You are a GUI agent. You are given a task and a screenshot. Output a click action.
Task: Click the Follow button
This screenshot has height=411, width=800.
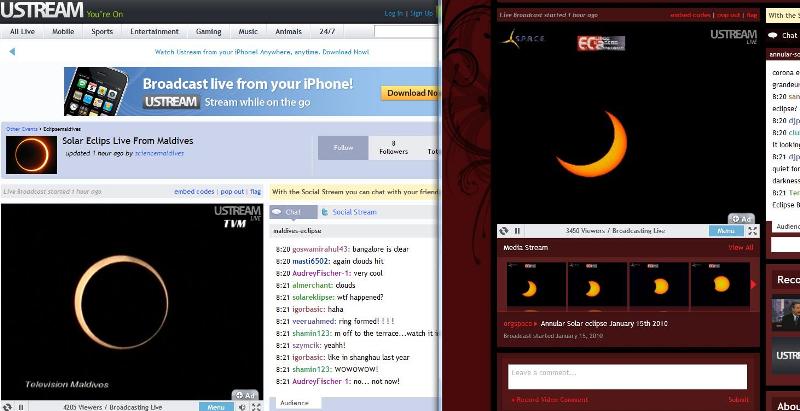tap(343, 148)
